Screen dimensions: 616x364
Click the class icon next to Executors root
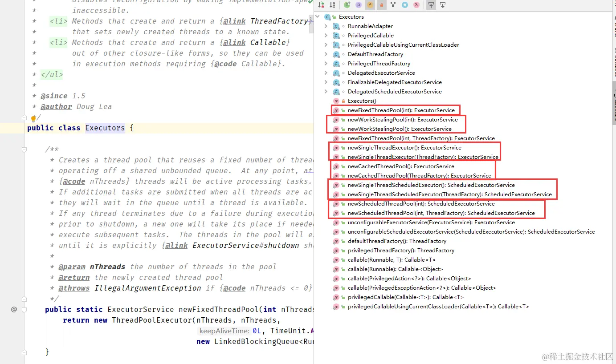(328, 17)
